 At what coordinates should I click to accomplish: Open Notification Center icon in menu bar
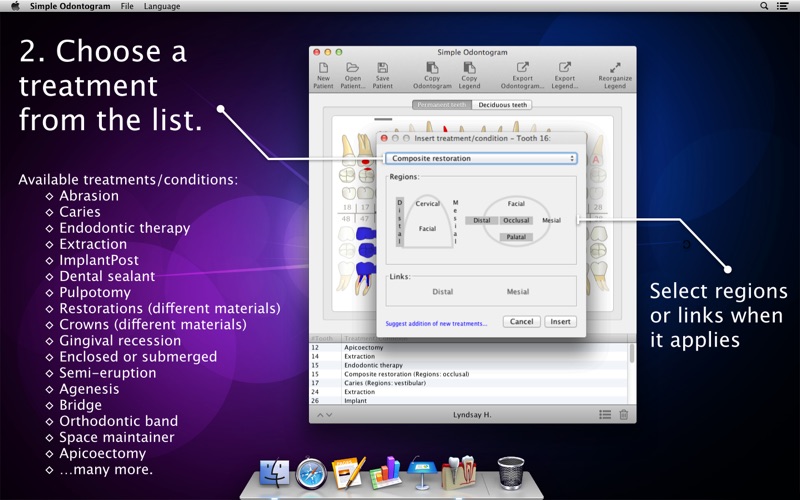click(782, 6)
